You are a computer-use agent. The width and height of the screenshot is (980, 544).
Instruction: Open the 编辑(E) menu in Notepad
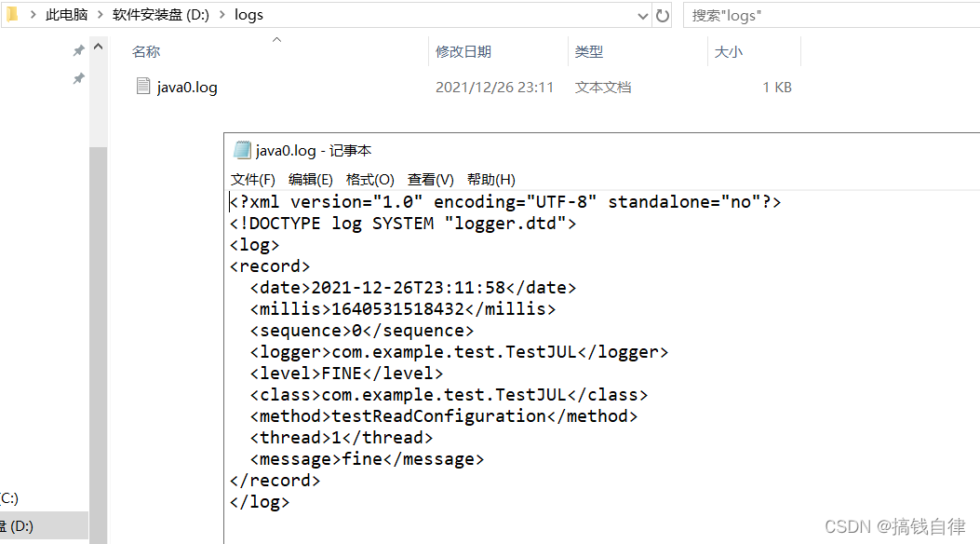click(311, 180)
